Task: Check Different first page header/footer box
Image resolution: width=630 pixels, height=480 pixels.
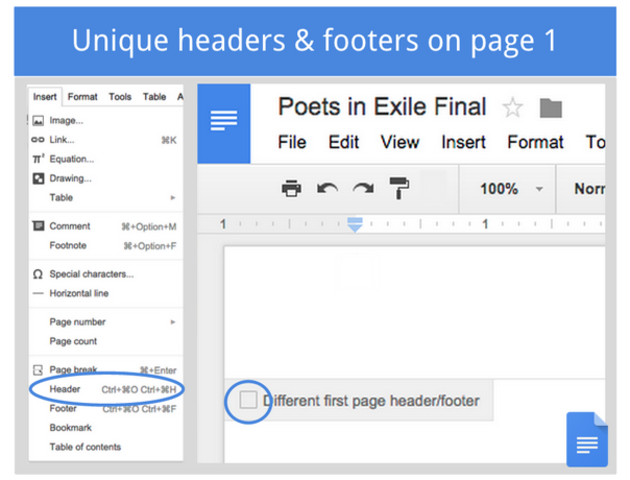Action: (248, 400)
